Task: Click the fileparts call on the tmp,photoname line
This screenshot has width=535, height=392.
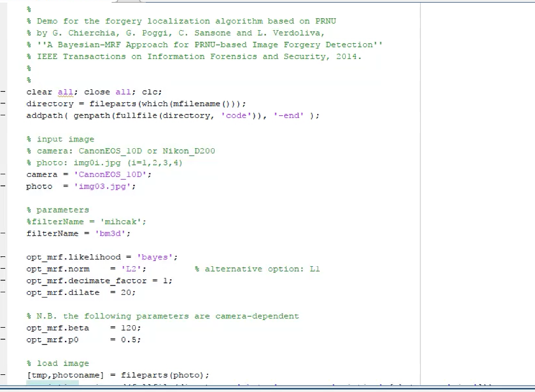Action: pos(145,375)
